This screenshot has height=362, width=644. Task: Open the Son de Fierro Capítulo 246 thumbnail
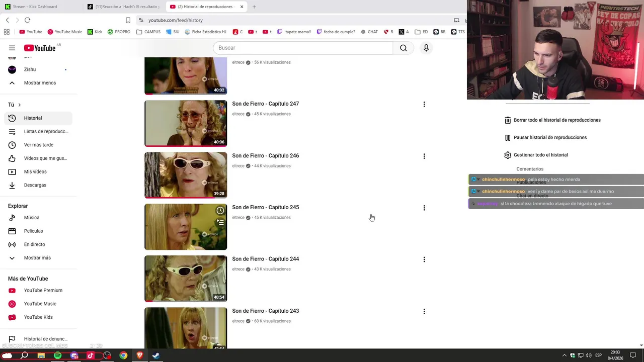[186, 175]
